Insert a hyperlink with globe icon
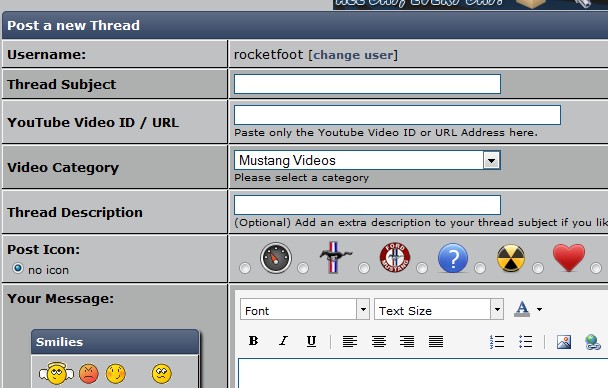Viewport: 608px width, 388px height. coord(592,342)
